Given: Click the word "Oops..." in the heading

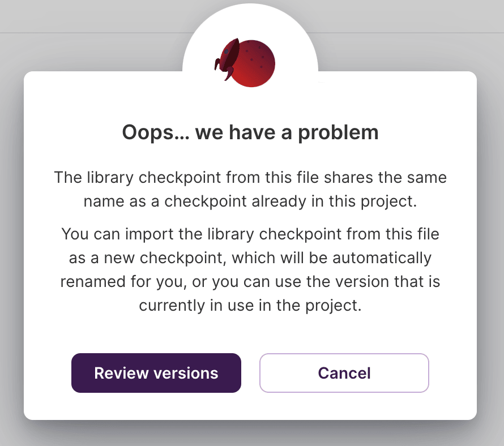Looking at the screenshot, I should tap(156, 132).
